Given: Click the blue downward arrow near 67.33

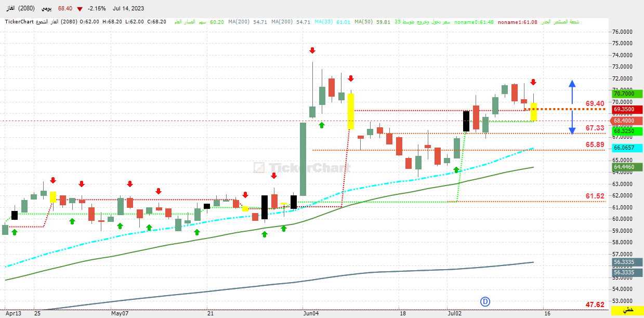Looking at the screenshot, I should pyautogui.click(x=572, y=122).
